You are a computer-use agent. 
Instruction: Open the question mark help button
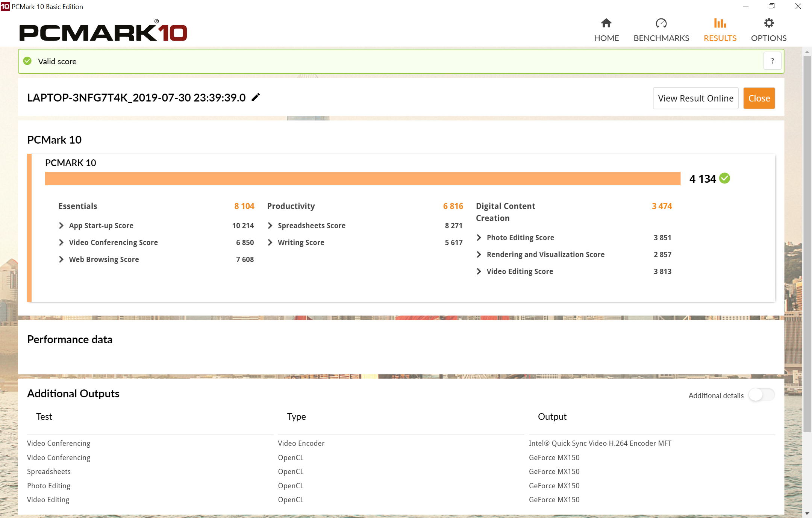point(773,61)
